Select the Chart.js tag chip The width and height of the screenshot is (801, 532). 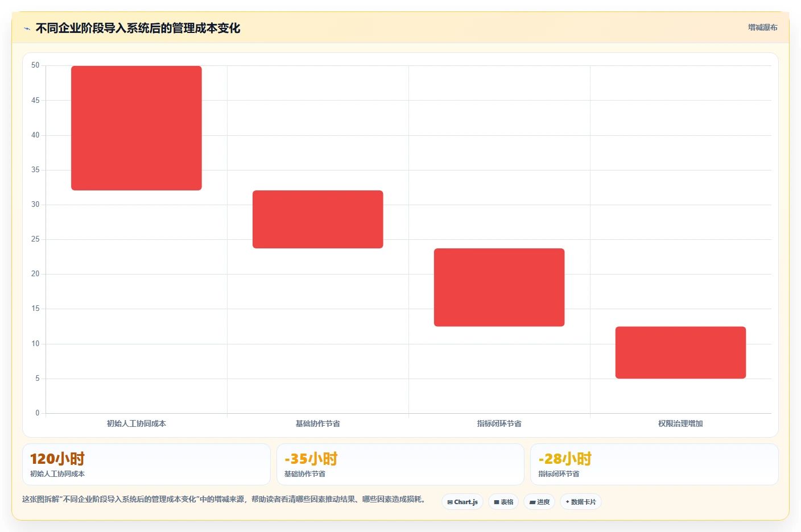tap(463, 502)
